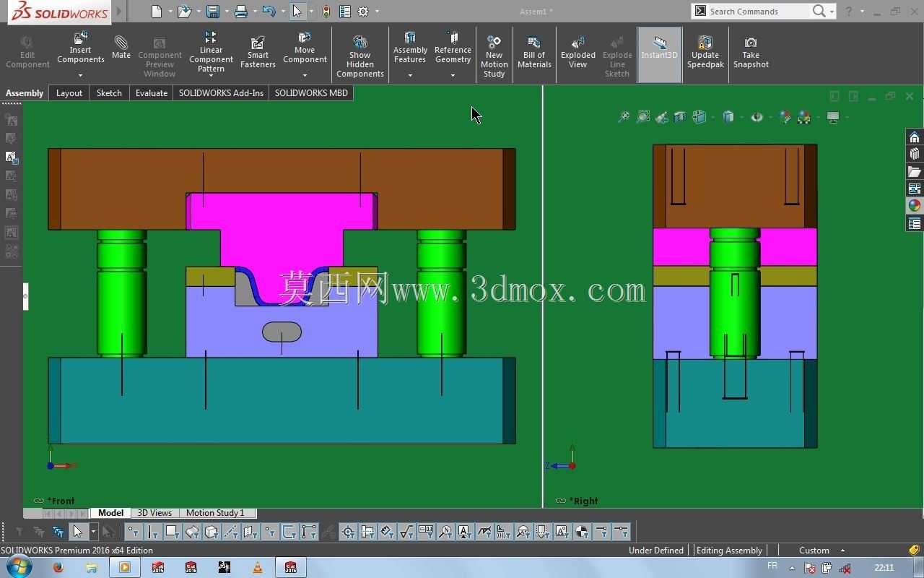Open dropdown next to Options gear

377,11
